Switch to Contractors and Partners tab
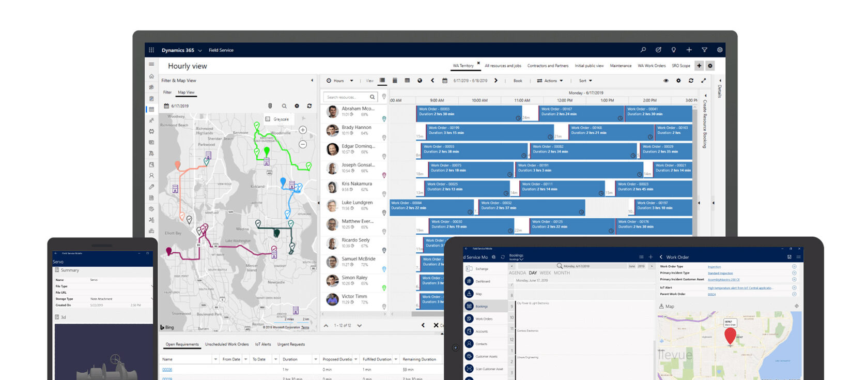The height and width of the screenshot is (380, 868). point(548,66)
